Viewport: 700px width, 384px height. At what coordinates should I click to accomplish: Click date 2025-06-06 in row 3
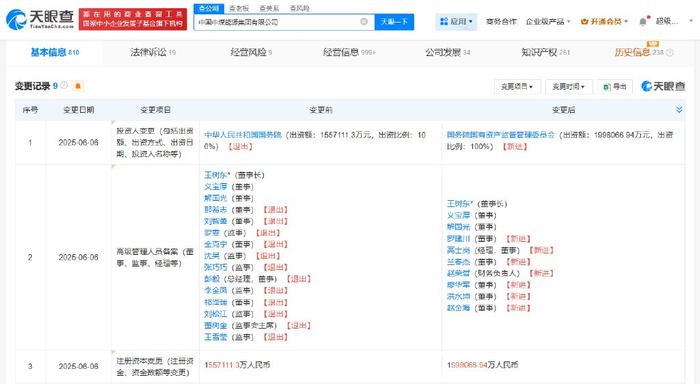point(79,366)
